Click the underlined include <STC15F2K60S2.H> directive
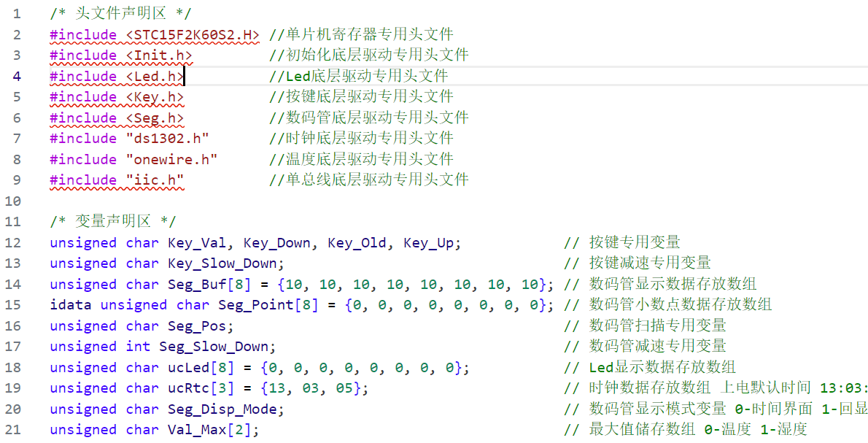The height and width of the screenshot is (443, 868). [154, 34]
